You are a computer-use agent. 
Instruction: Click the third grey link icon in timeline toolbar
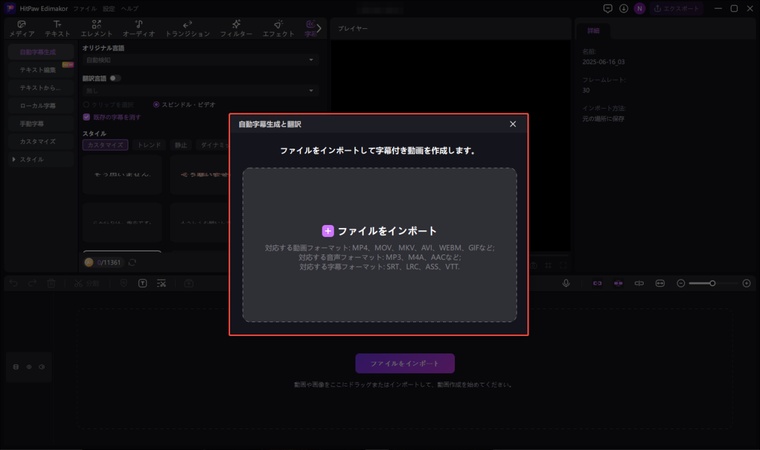[639, 283]
